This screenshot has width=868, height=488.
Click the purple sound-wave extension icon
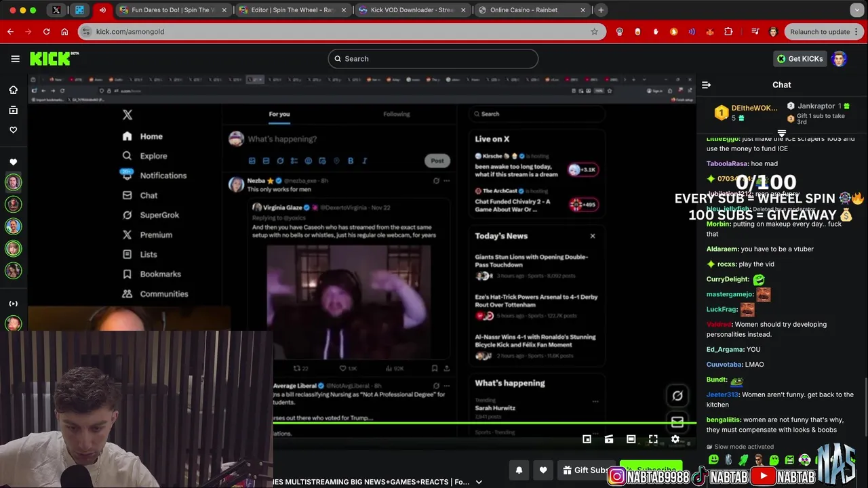(692, 32)
